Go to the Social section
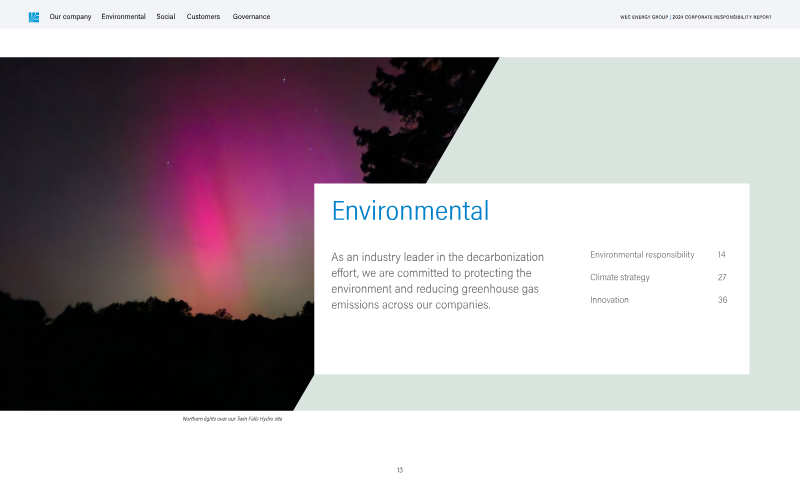This screenshot has width=800, height=485. pos(166,17)
